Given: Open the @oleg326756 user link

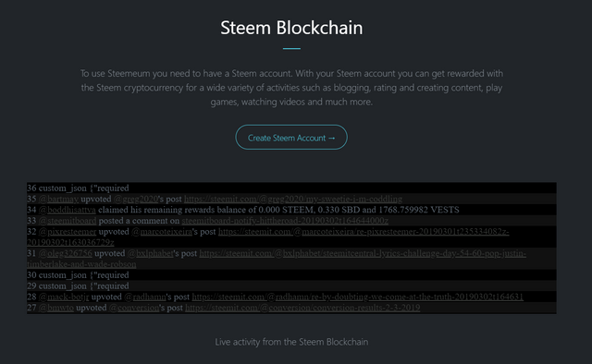Looking at the screenshot, I should coord(66,253).
